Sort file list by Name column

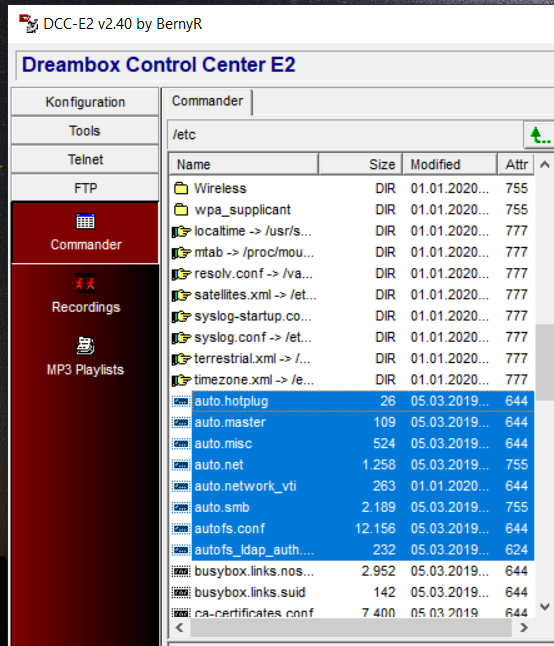click(244, 164)
